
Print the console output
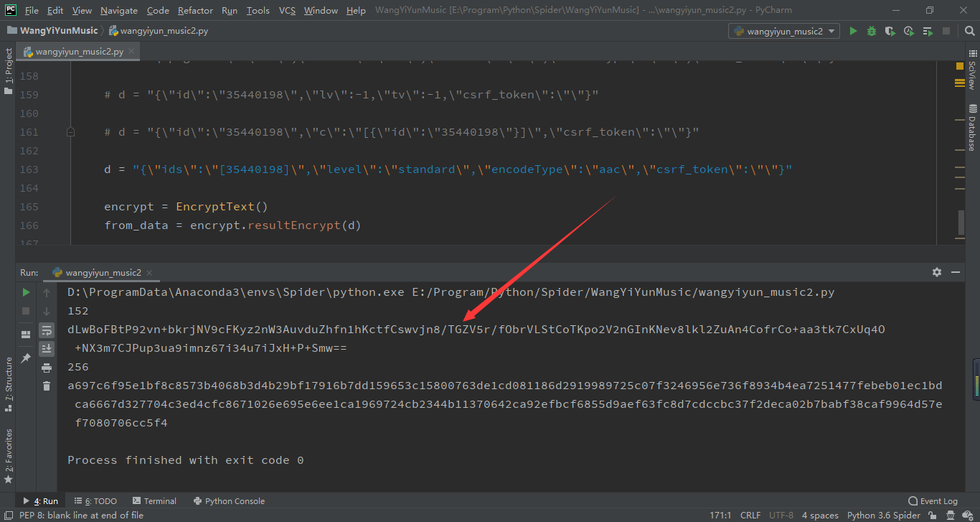(47, 368)
